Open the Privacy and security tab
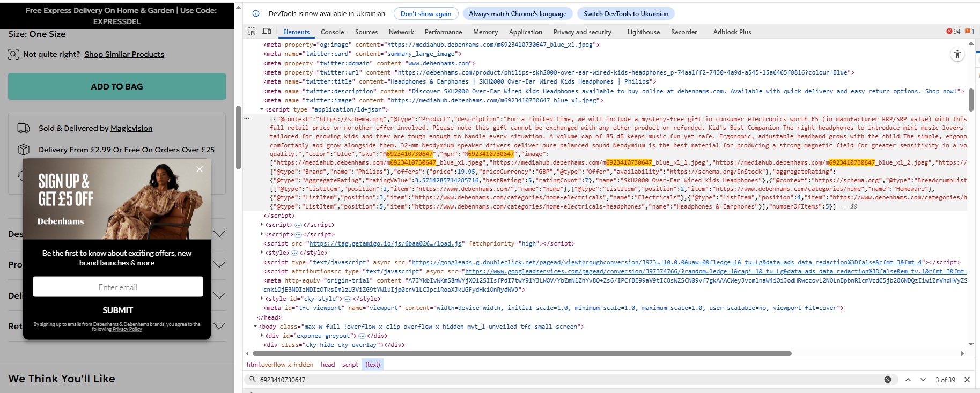Viewport: 980px width, 393px height. click(583, 32)
